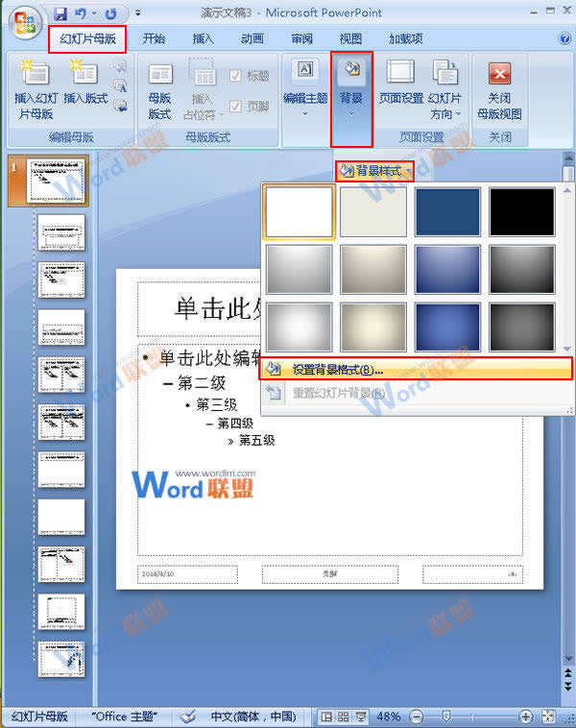Viewport: 576px width, 728px height.
Task: Click the slide number footer placeholder
Action: pos(472,574)
